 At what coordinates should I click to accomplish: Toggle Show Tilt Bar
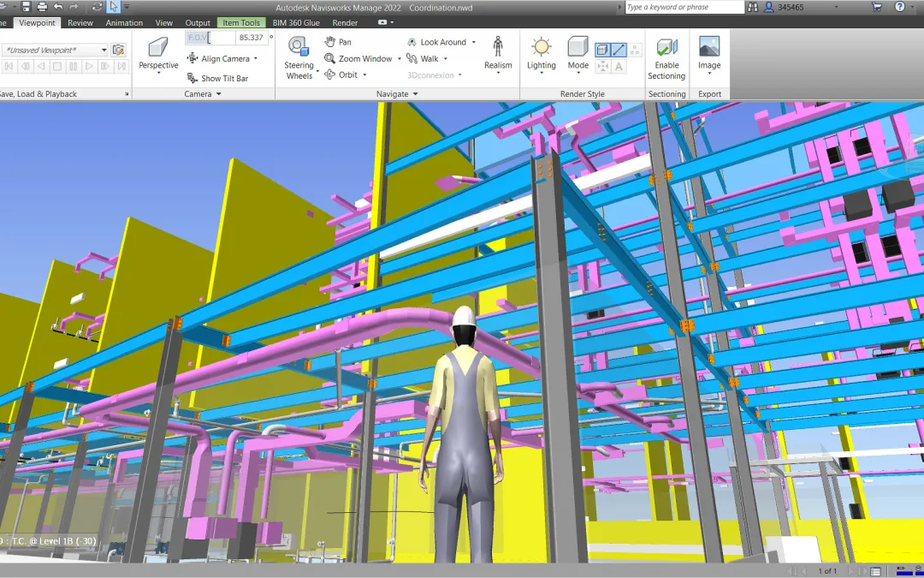coord(216,78)
